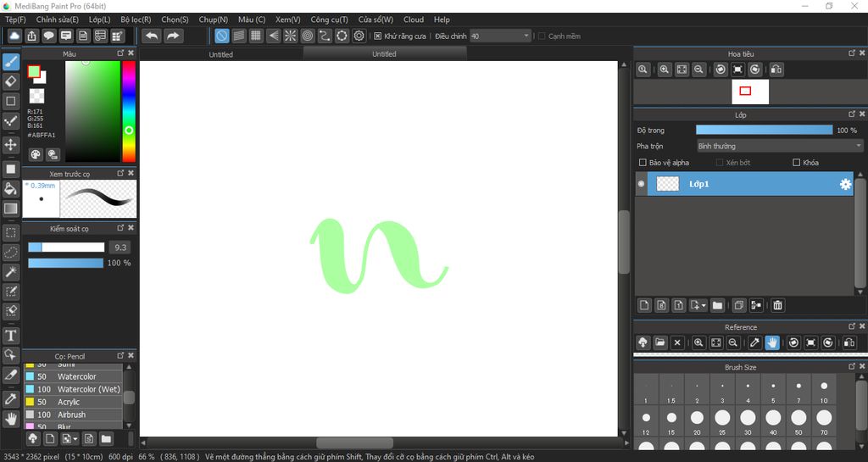868x462 pixels.
Task: Open the Chỉnh sửa(E) menu
Action: [x=58, y=19]
